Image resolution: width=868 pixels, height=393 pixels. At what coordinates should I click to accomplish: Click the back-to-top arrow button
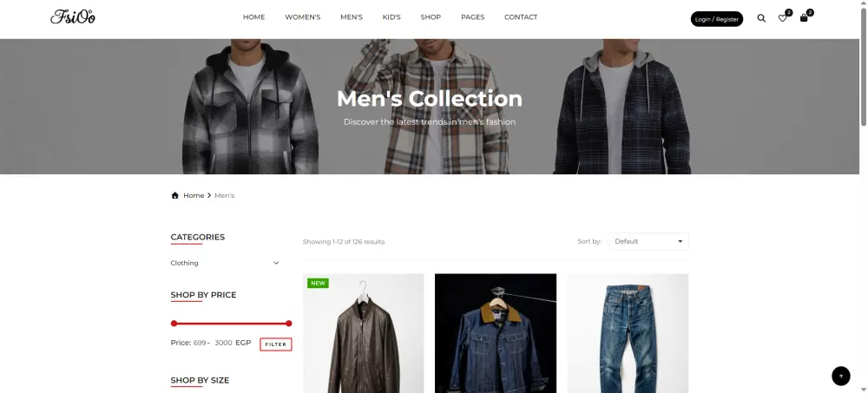(x=841, y=377)
